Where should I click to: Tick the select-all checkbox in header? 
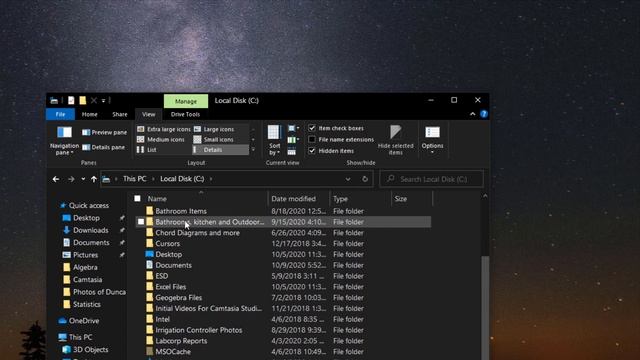pos(138,199)
